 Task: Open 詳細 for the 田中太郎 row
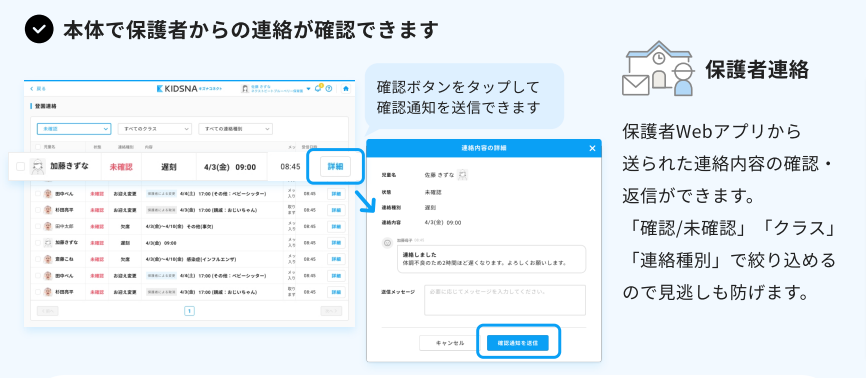point(336,226)
